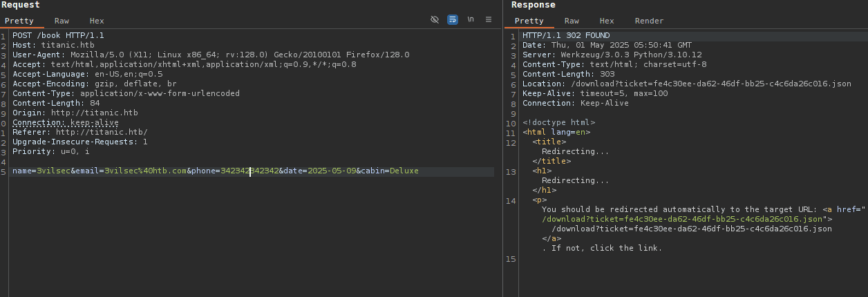Click the Referer header URL in request
Screen dimensions: 868x297
point(102,132)
